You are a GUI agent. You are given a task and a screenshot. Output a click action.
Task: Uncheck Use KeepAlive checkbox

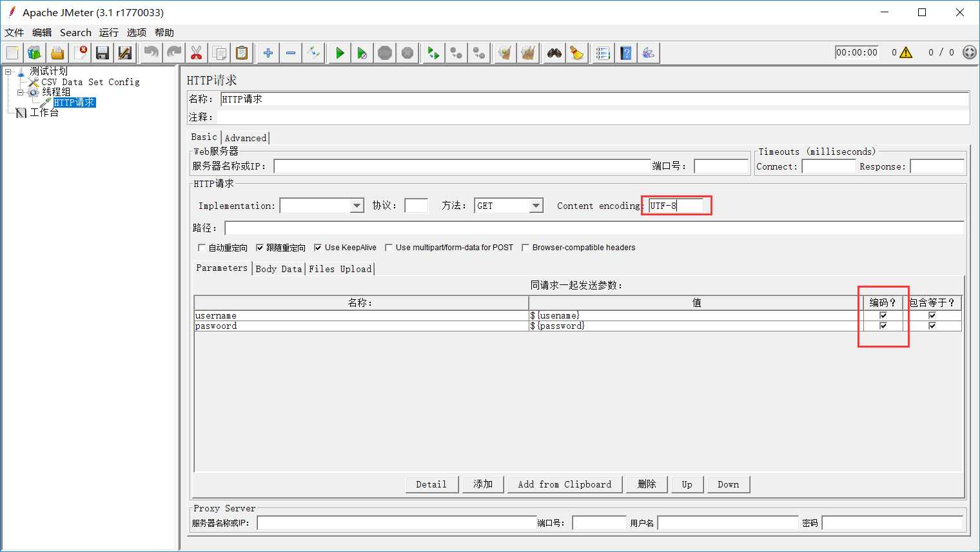click(x=318, y=248)
